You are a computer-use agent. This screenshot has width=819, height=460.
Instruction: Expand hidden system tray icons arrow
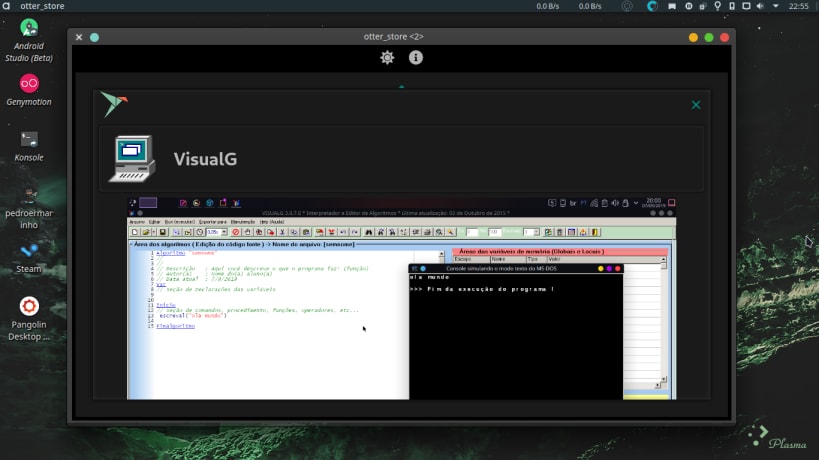(776, 6)
